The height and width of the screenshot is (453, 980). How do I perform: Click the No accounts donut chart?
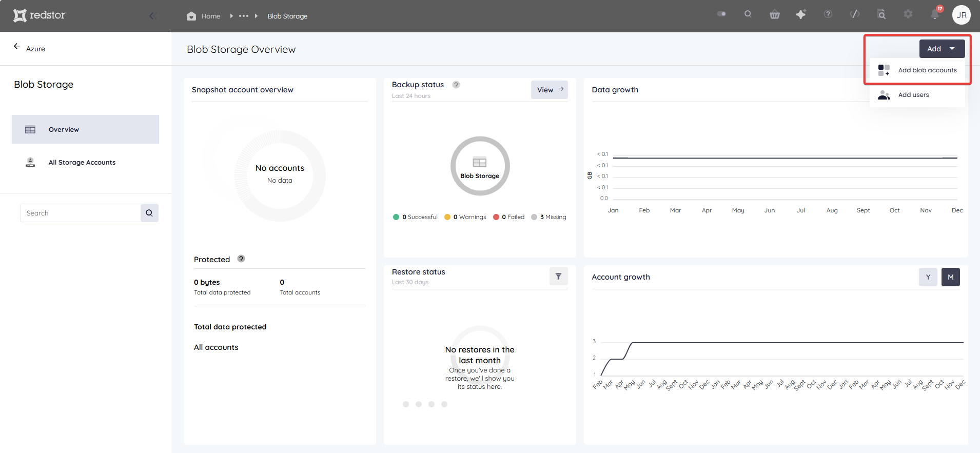coord(280,175)
